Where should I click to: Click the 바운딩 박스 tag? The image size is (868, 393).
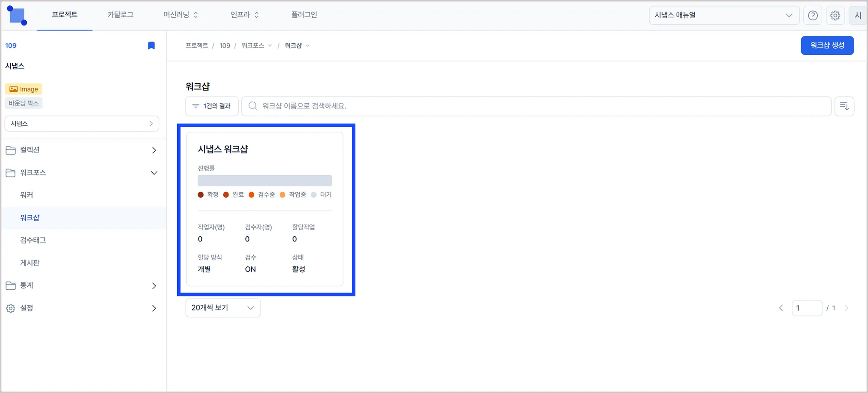pos(24,103)
